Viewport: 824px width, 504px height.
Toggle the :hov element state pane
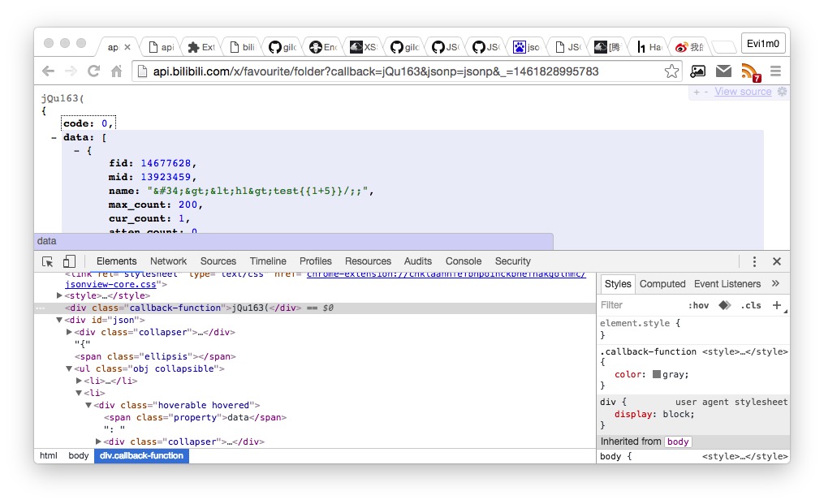click(x=698, y=304)
